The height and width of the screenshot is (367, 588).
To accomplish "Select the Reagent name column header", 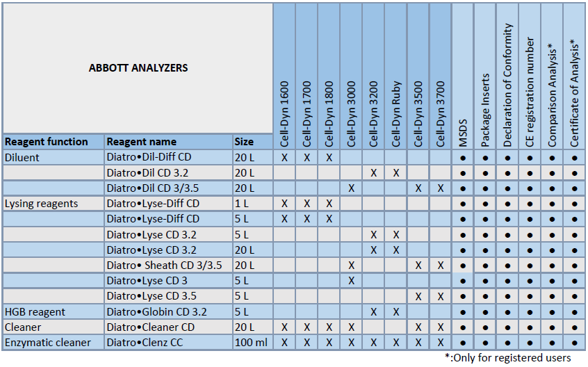I will click(168, 142).
